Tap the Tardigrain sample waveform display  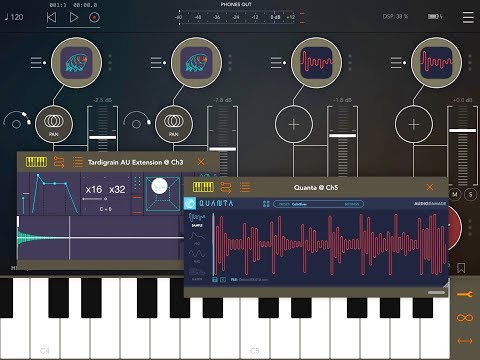[x=100, y=237]
